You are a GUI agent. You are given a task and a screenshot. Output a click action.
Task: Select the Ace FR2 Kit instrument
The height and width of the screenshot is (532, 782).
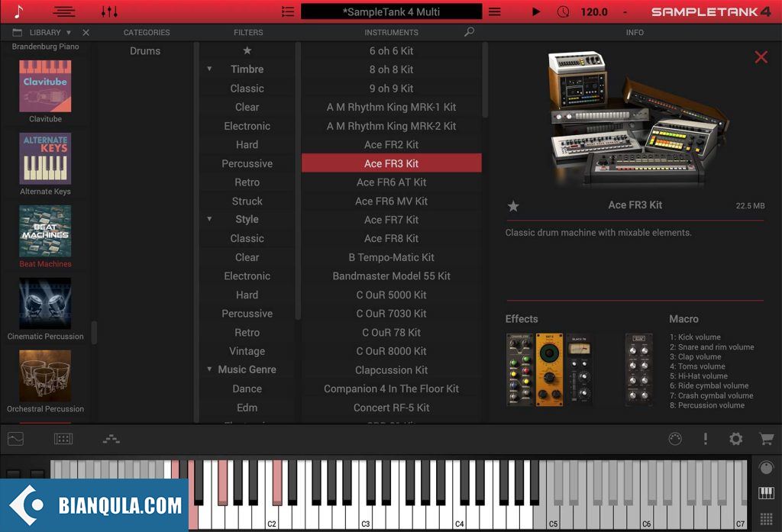392,144
